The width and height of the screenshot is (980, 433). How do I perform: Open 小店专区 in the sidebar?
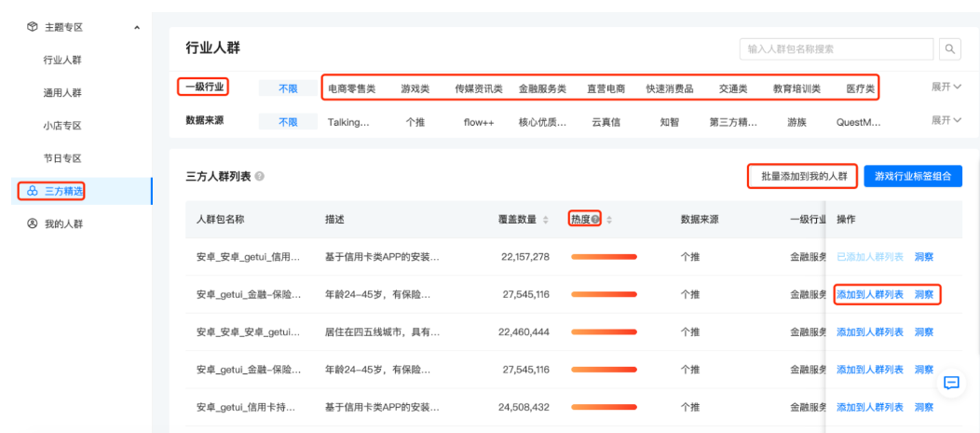(62, 126)
